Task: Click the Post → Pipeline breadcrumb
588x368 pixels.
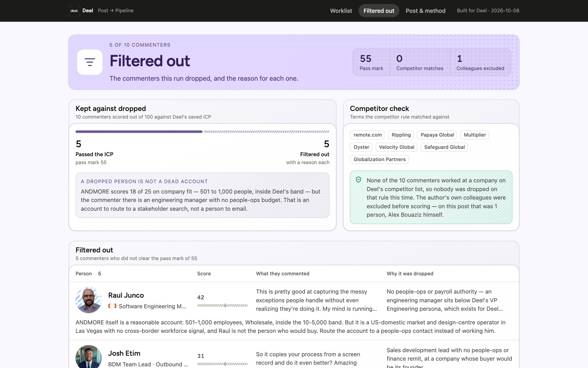Action: click(116, 11)
